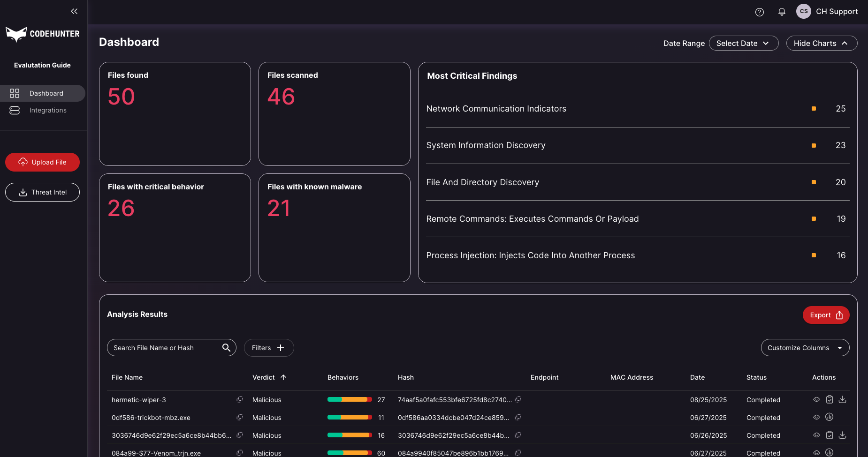Toggle visibility for the 0df586-trickbot-mbz.exe row

[816, 417]
